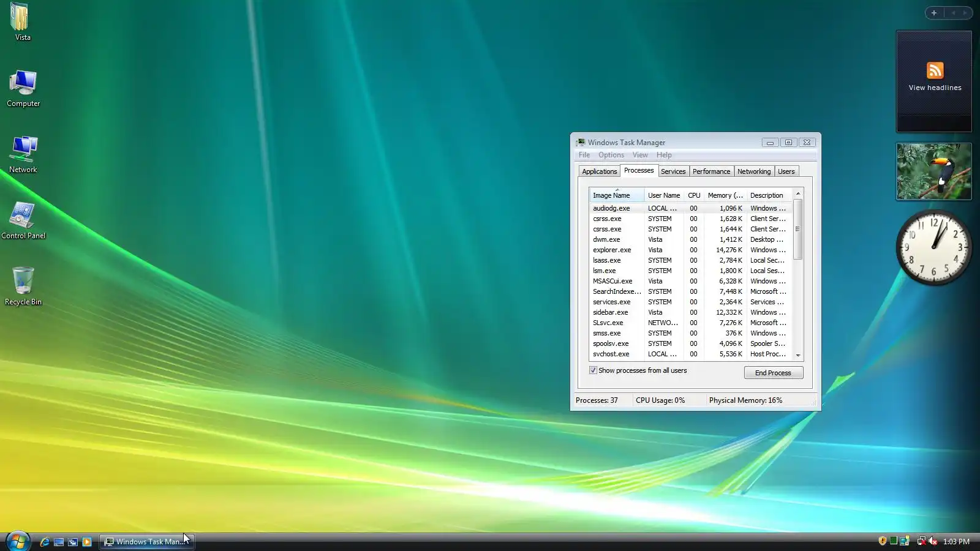The width and height of the screenshot is (980, 551).
Task: Launch Internet Explorer from Quick Launch
Action: coord(45,542)
